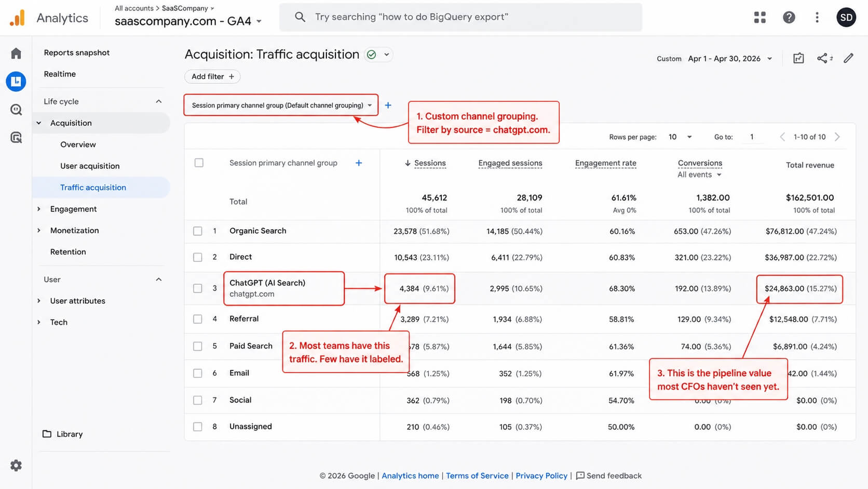Check the Email row checkbox
Screen dimensions: 868x489
pos(198,374)
